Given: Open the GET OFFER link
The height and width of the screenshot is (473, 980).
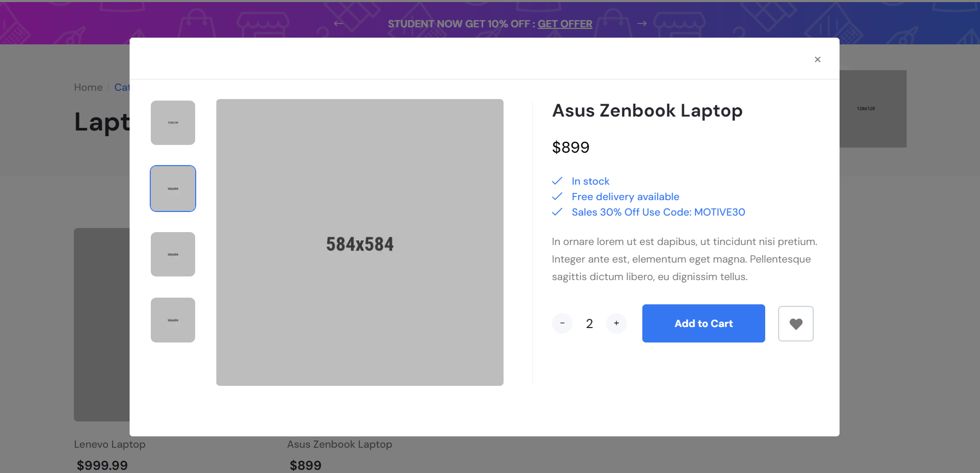Looking at the screenshot, I should point(565,24).
